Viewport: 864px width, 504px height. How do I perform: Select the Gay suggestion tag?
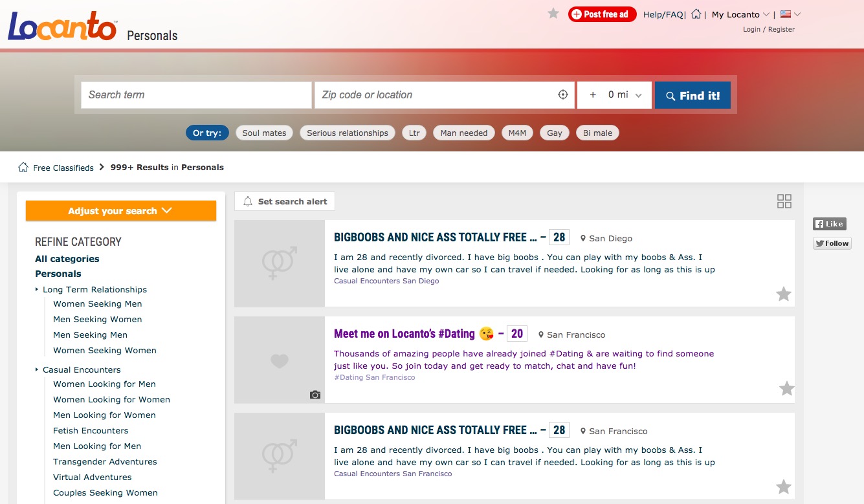[x=555, y=133]
